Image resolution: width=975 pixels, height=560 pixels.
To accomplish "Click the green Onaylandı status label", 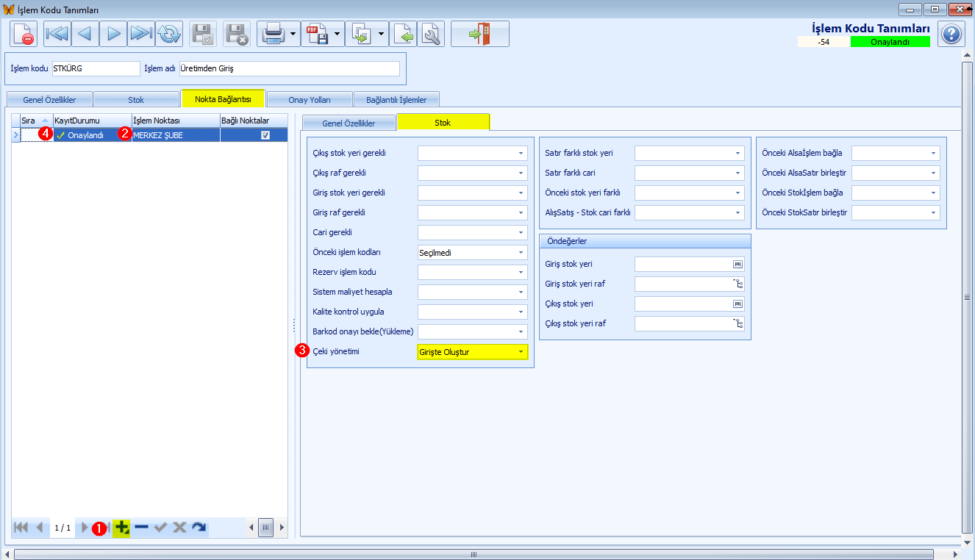I will click(890, 42).
